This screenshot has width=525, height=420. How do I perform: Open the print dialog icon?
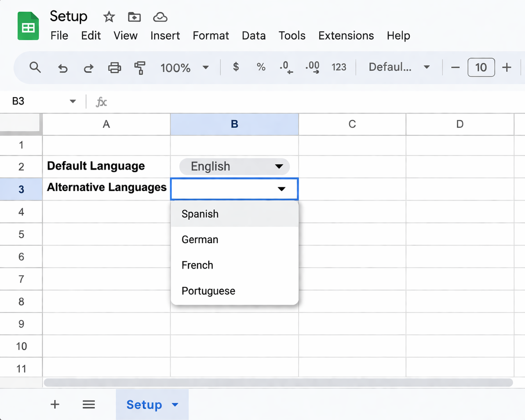coord(114,68)
